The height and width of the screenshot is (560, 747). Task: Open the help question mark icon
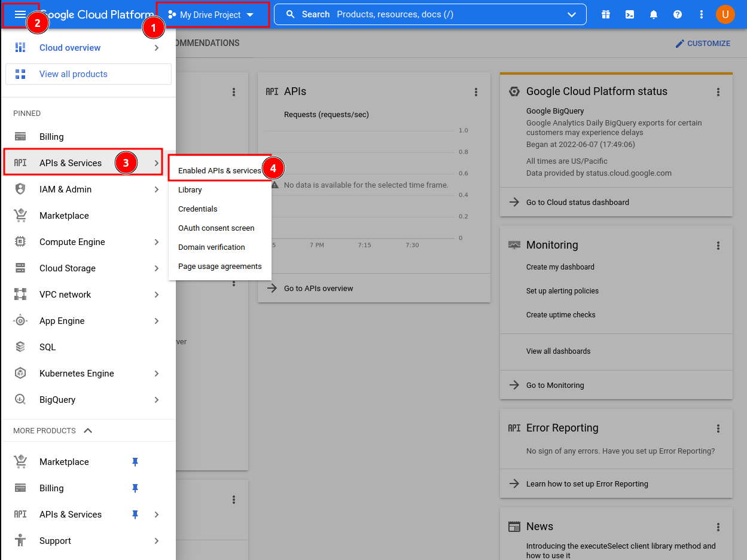pos(678,14)
